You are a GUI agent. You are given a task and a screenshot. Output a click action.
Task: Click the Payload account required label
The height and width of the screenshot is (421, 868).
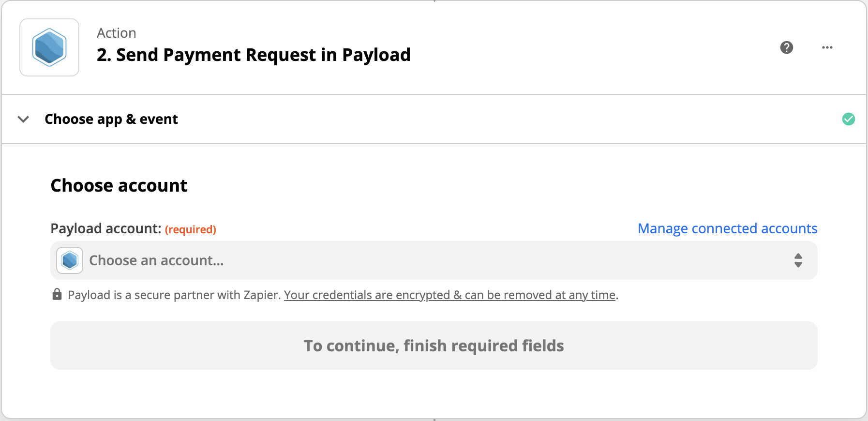pos(134,228)
